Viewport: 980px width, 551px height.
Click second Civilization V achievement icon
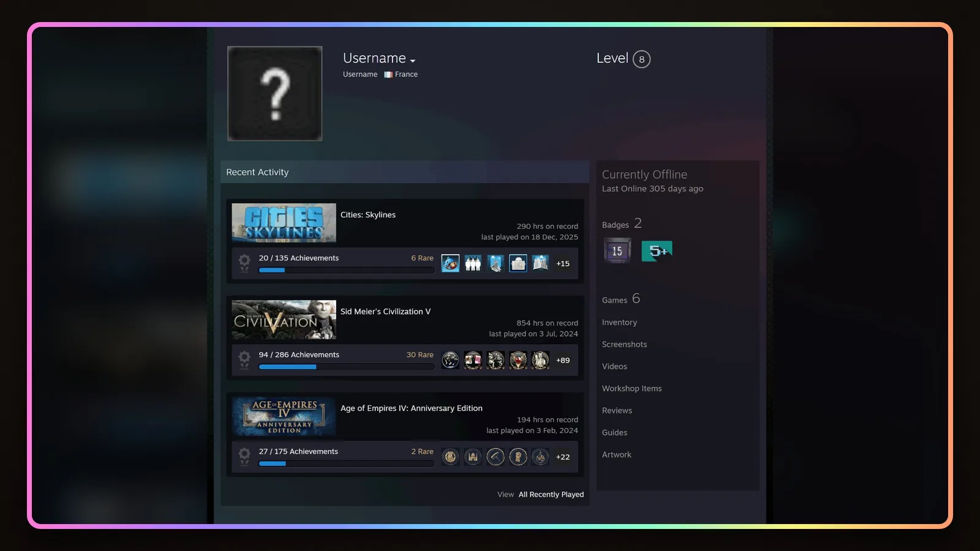tap(473, 361)
